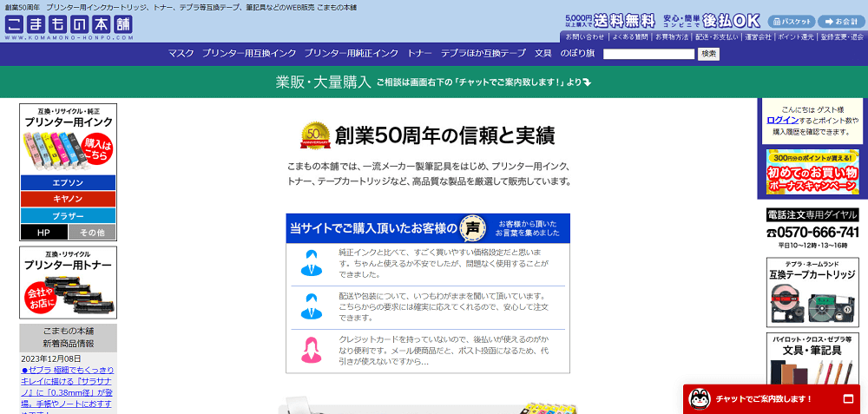The height and width of the screenshot is (414, 868).
Task: Open よくある質問 FAQ link
Action: (x=629, y=37)
